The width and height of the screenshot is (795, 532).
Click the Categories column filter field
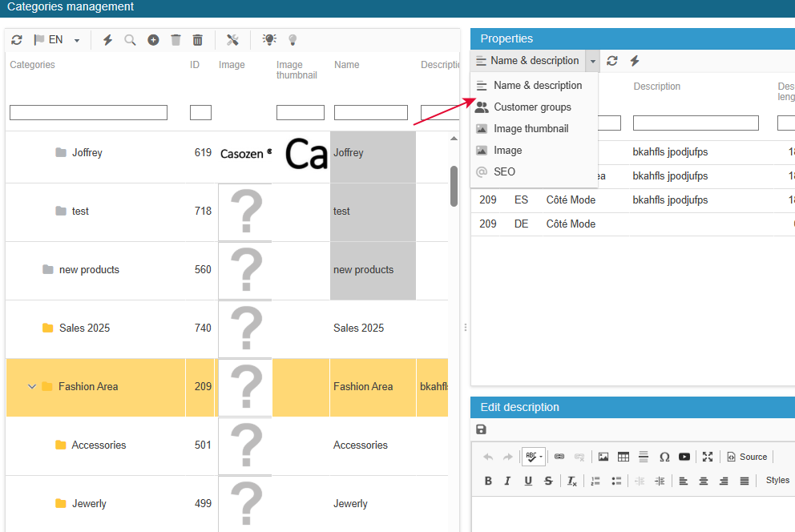pyautogui.click(x=88, y=112)
